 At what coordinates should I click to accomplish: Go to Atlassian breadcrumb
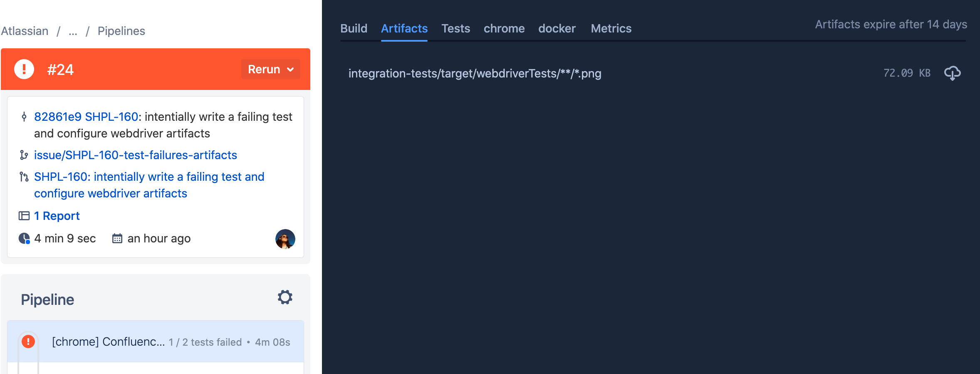click(25, 31)
